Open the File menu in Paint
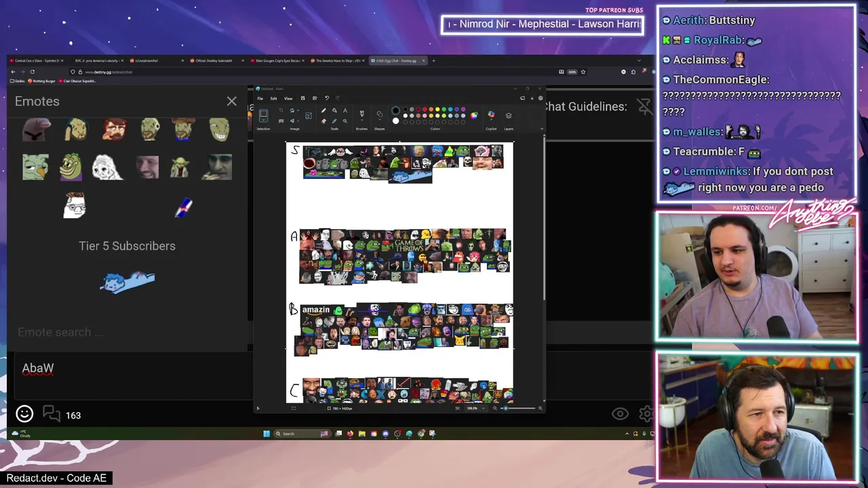 pos(260,98)
